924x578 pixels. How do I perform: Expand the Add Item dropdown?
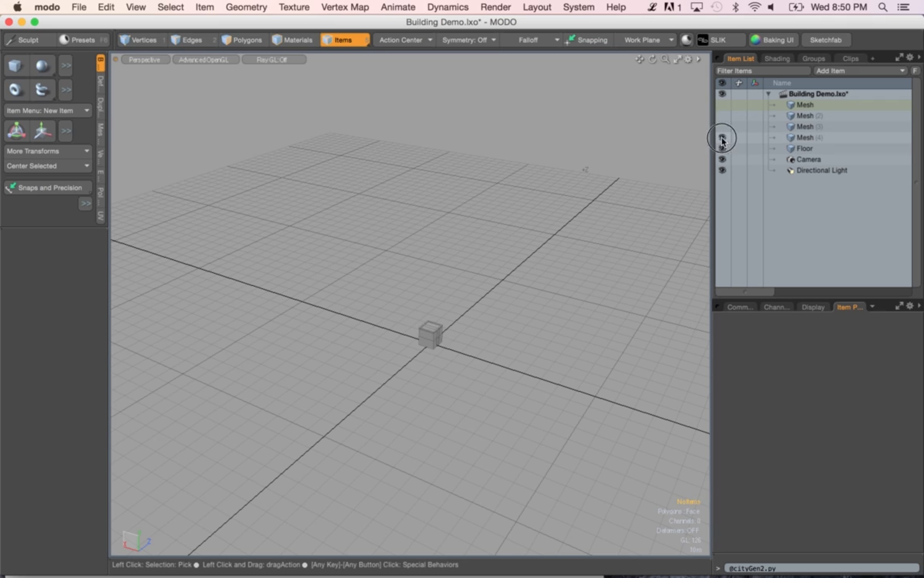click(860, 71)
